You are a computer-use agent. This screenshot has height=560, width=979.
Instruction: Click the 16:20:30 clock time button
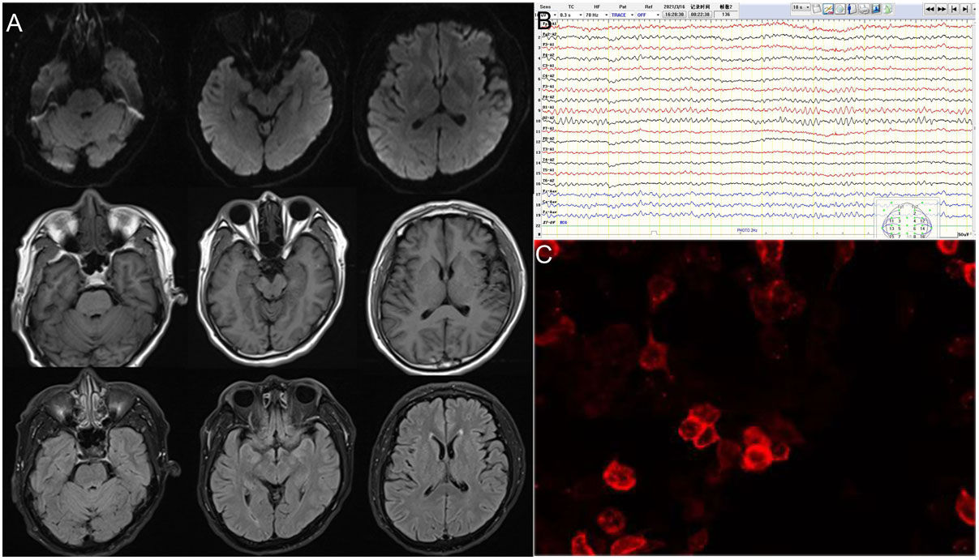(672, 15)
